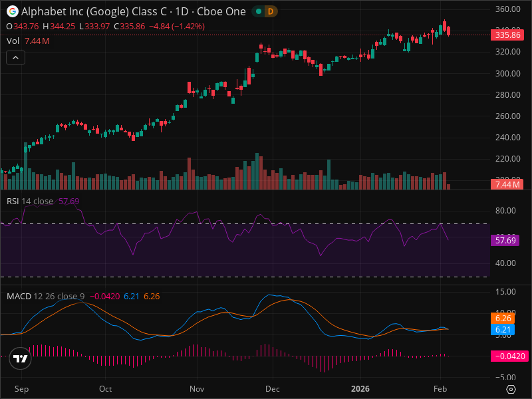Click the open value O343.76

click(x=23, y=27)
